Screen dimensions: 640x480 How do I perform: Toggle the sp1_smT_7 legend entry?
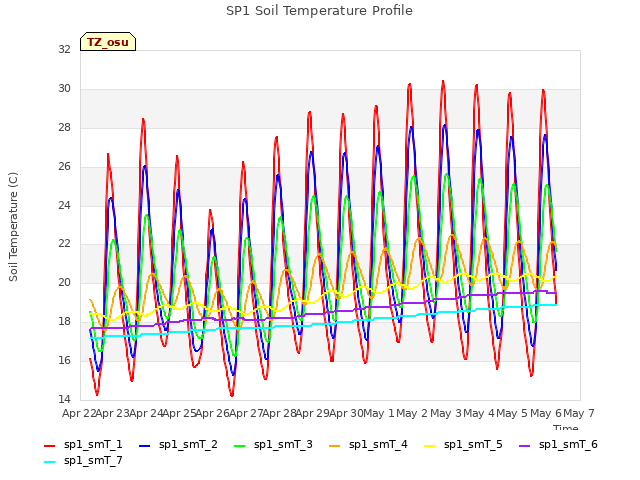tap(83, 460)
